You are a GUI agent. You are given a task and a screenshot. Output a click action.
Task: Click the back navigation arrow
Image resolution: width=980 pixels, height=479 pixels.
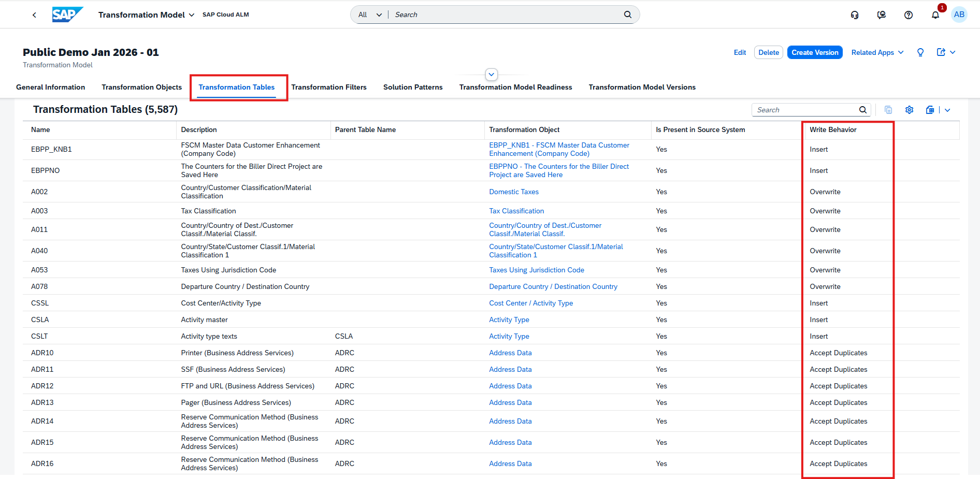(34, 15)
